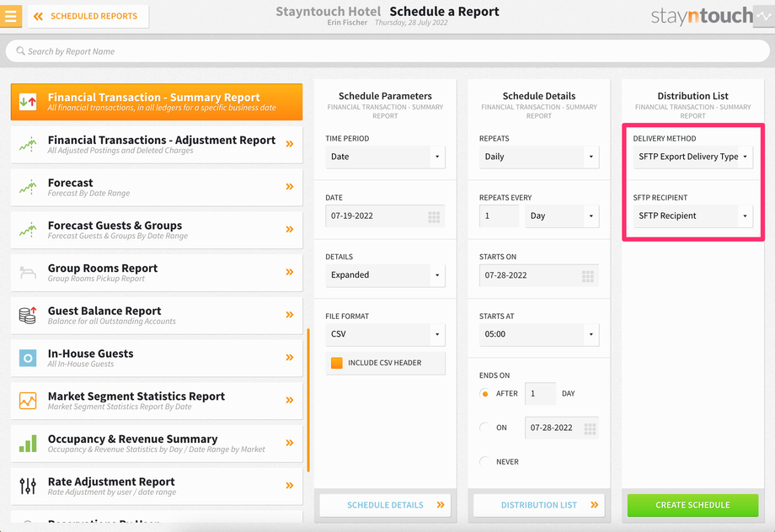
Task: Toggle Include CSV Header checkbox
Action: [x=337, y=363]
